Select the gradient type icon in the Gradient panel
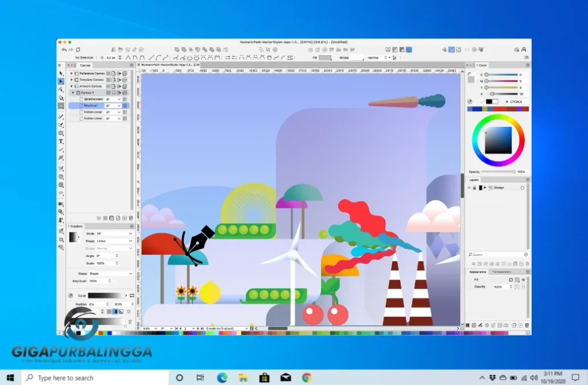This screenshot has width=588, height=385. [73, 237]
